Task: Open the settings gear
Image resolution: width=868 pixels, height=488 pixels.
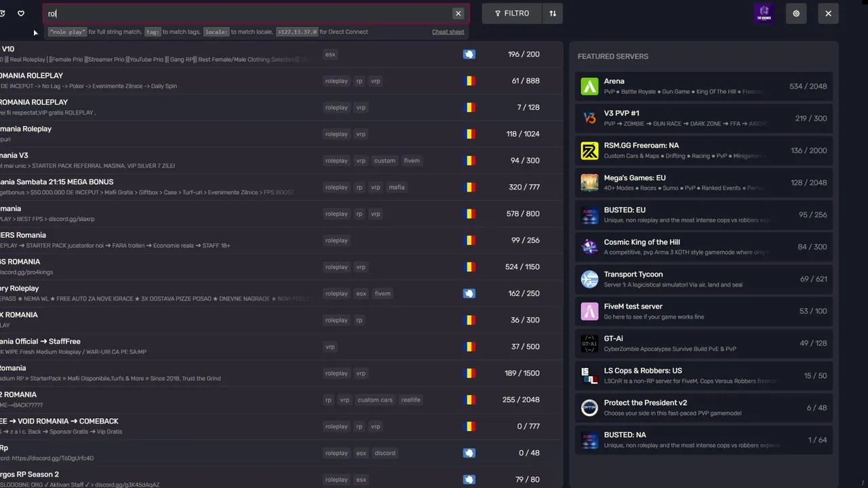Action: [796, 14]
